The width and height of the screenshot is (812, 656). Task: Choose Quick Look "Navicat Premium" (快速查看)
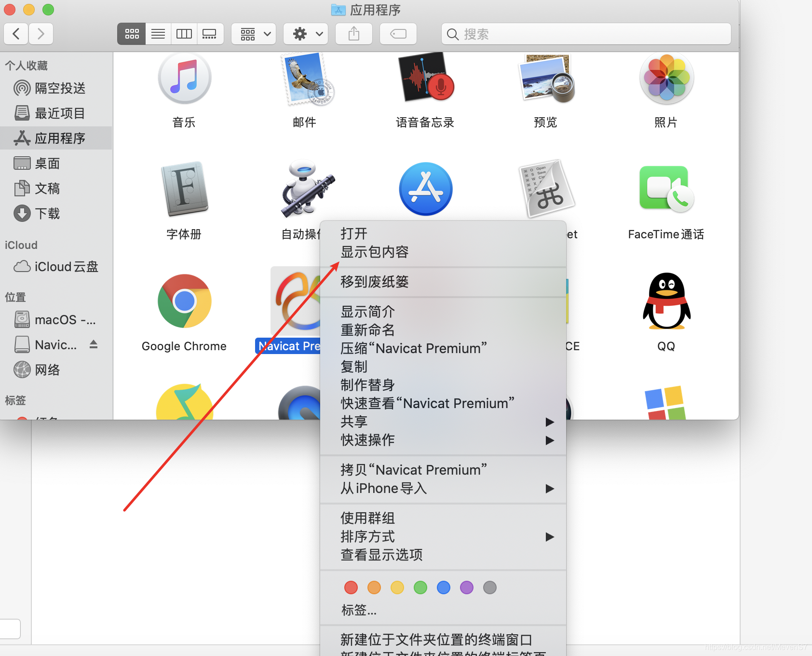(x=443, y=404)
